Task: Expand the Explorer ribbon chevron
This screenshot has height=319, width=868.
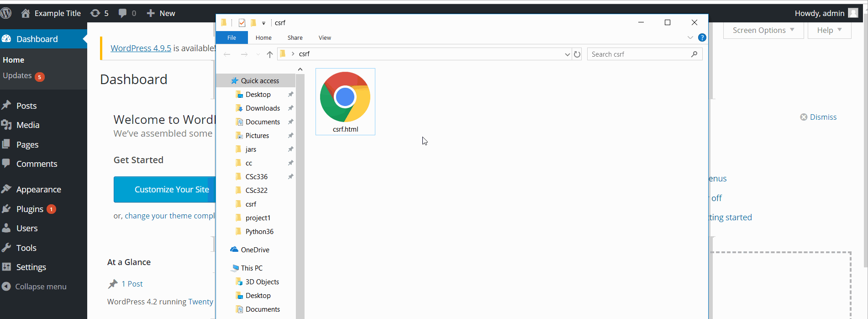Action: [x=690, y=37]
